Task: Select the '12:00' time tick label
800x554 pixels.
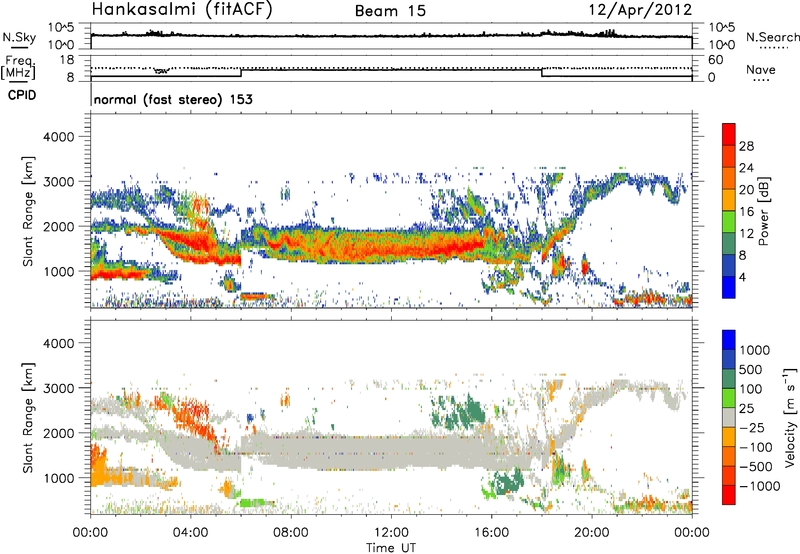Action: (391, 533)
